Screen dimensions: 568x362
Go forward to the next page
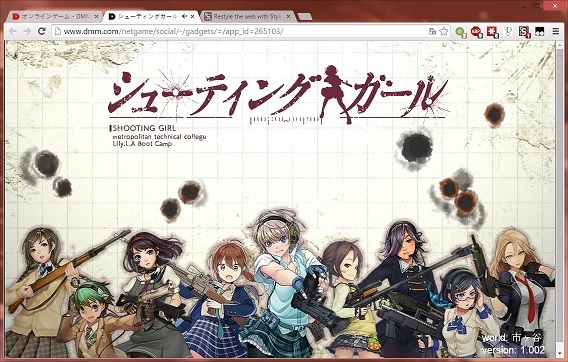point(27,32)
